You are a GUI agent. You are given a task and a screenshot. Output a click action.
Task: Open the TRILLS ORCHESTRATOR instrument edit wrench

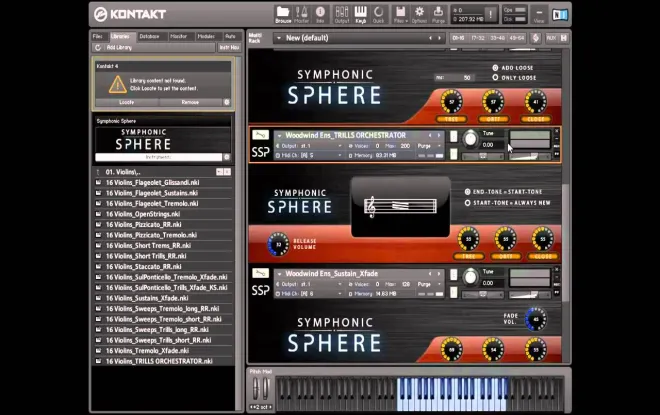pyautogui.click(x=261, y=135)
